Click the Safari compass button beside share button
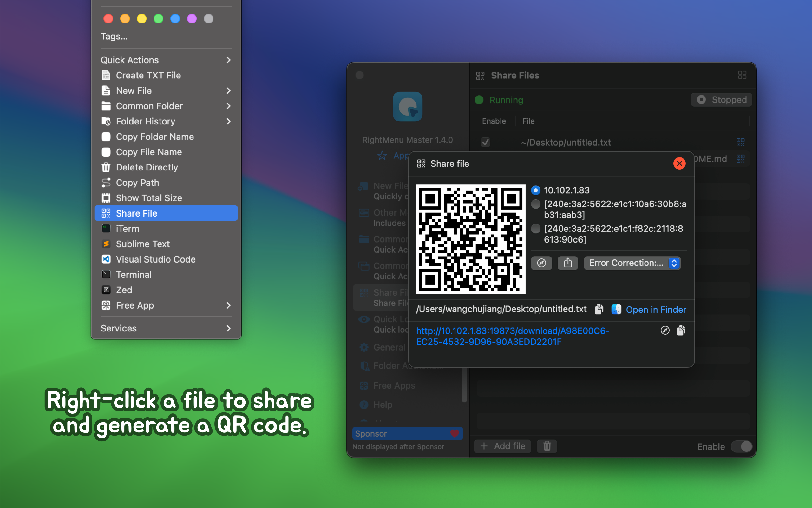812x508 pixels. [541, 263]
